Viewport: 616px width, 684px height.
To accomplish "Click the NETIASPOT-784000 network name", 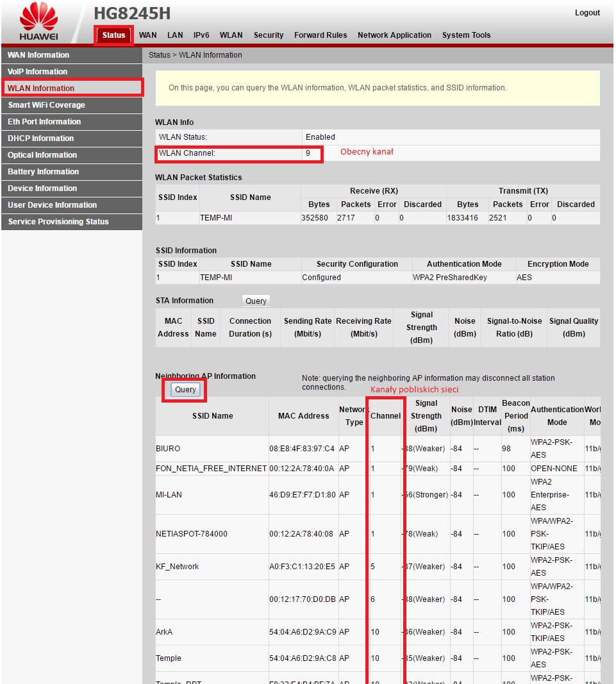I will 192,534.
